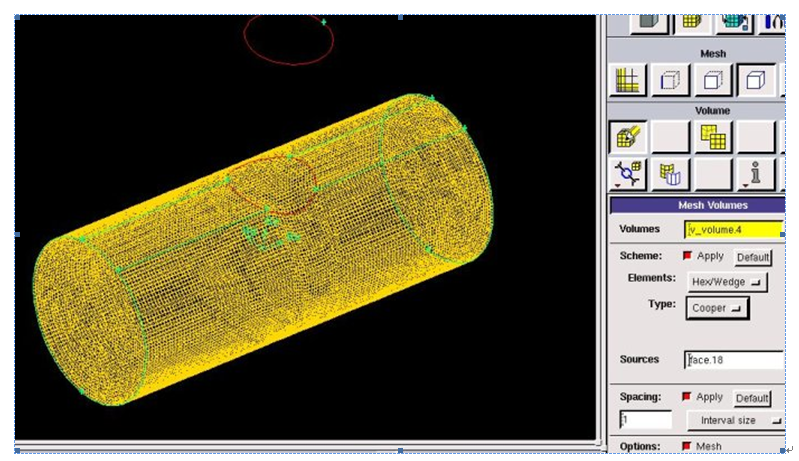Image resolution: width=799 pixels, height=461 pixels.
Task: Toggle the Spacing Apply checkbox
Action: [687, 396]
